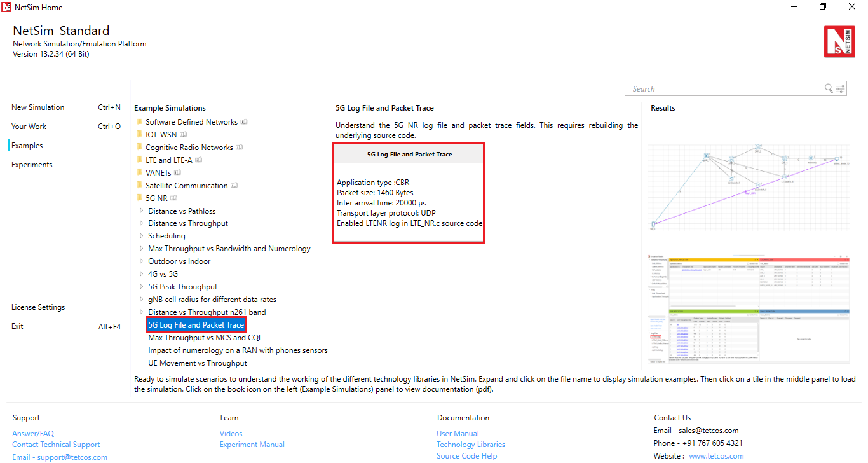Open the Videos link under Learn
Image resolution: width=868 pixels, height=463 pixels.
point(231,434)
